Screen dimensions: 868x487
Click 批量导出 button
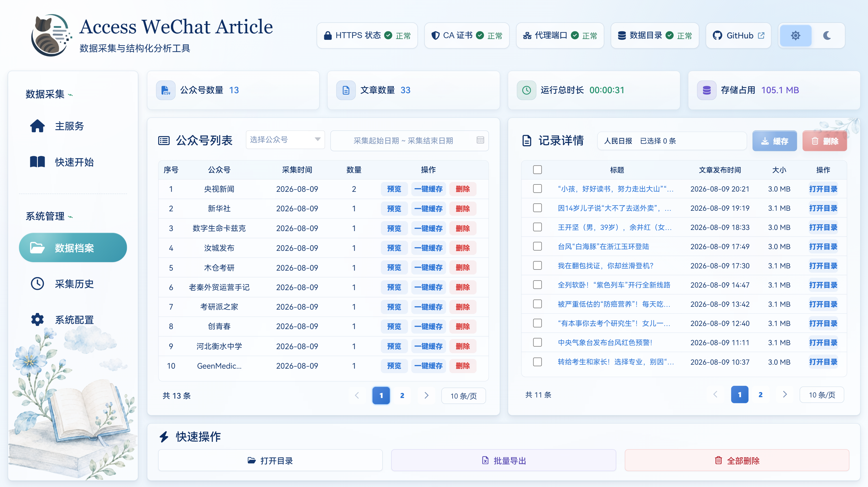click(504, 460)
